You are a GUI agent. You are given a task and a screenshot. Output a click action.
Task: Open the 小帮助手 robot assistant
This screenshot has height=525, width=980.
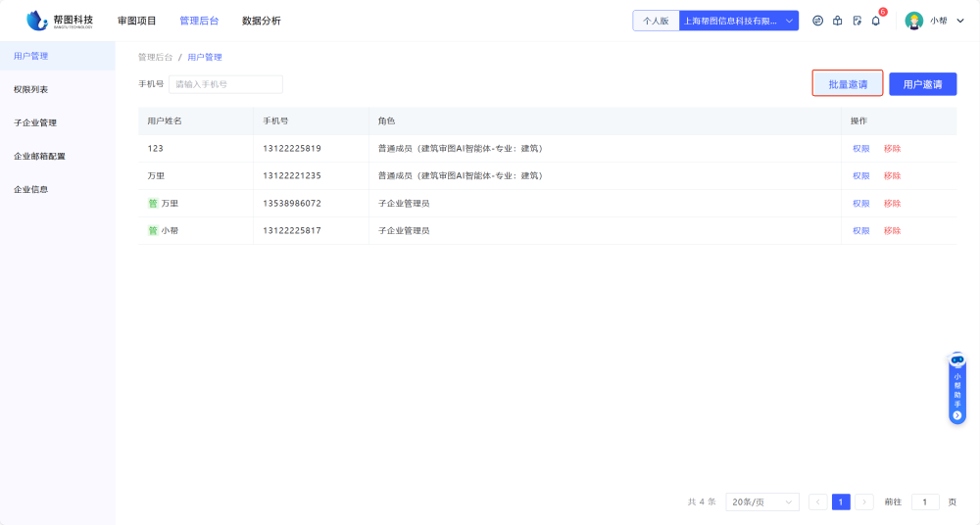957,360
